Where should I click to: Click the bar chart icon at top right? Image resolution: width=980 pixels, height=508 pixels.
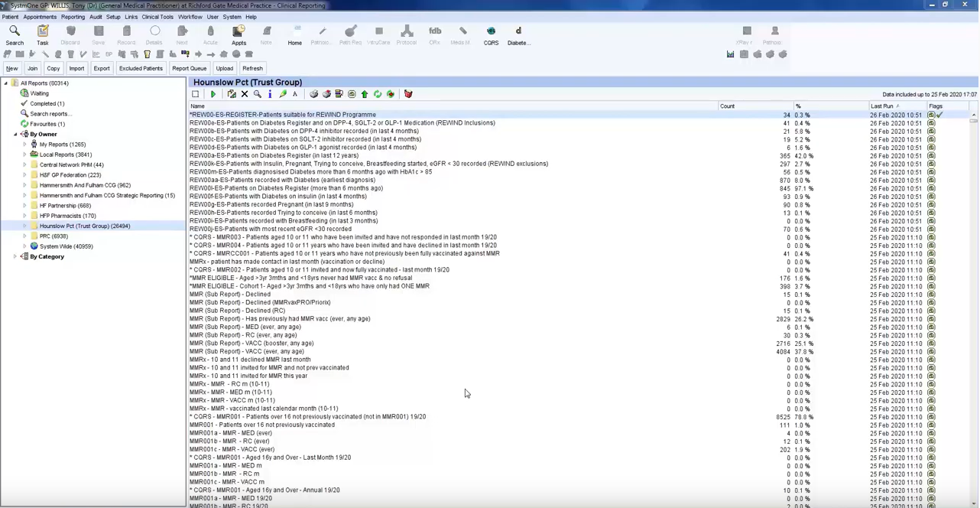730,54
